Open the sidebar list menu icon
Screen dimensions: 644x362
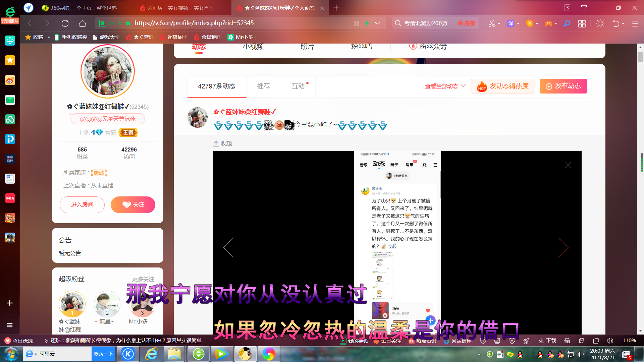(10, 325)
